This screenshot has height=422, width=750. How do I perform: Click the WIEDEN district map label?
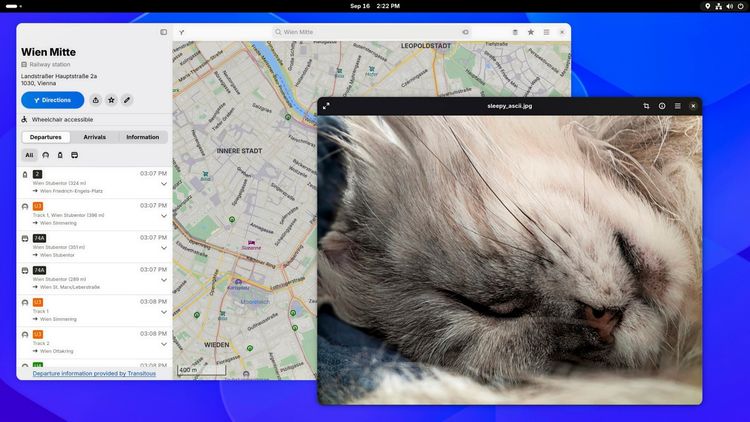point(217,344)
